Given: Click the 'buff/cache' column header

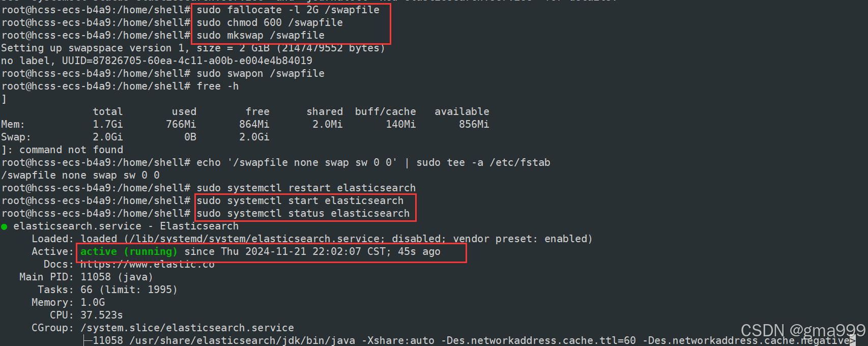Looking at the screenshot, I should click(x=386, y=111).
